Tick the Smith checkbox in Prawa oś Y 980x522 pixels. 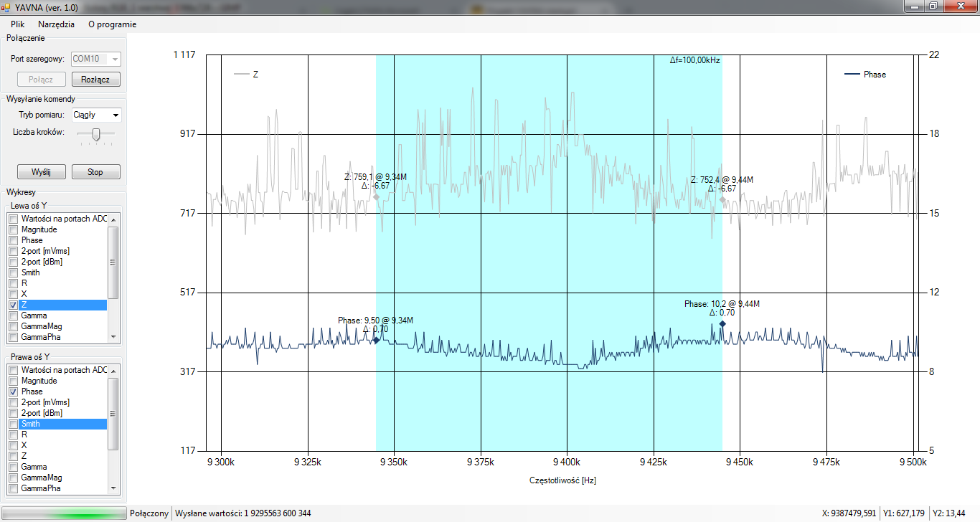pyautogui.click(x=13, y=424)
